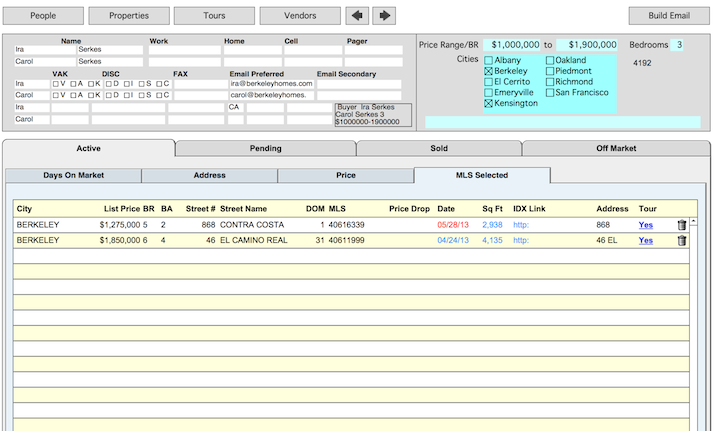This screenshot has width=720, height=431.
Task: Click the minimum price range field
Action: click(512, 45)
